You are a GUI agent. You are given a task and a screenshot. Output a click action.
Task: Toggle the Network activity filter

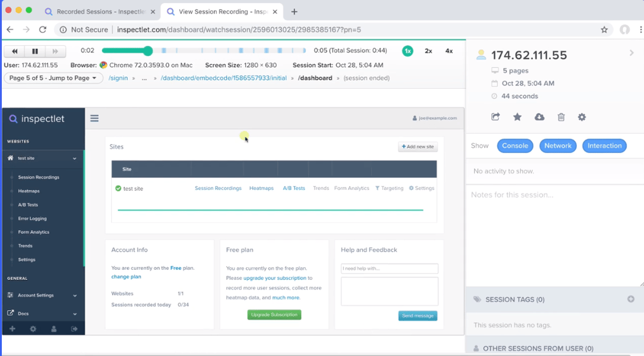click(558, 146)
